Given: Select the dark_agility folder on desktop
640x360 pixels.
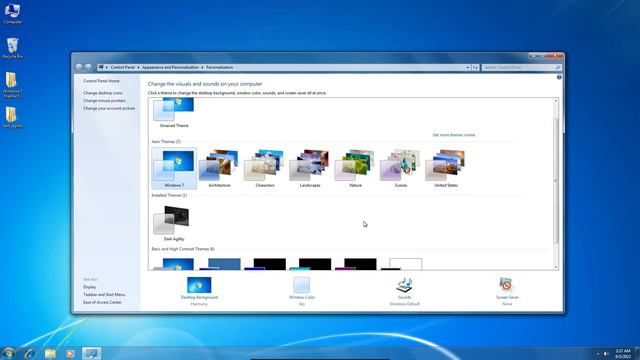Looking at the screenshot, I should [12, 117].
